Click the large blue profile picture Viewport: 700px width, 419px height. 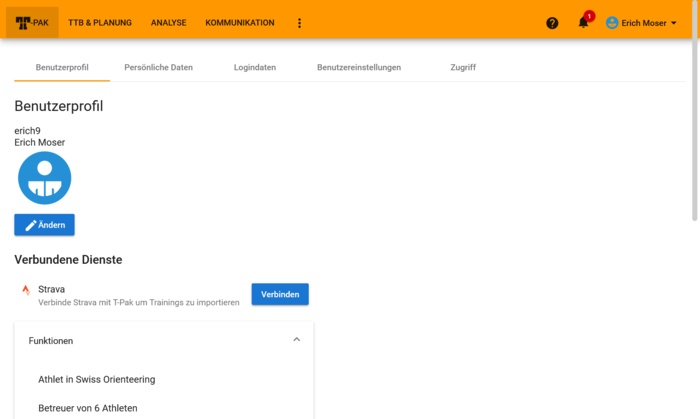pos(45,178)
